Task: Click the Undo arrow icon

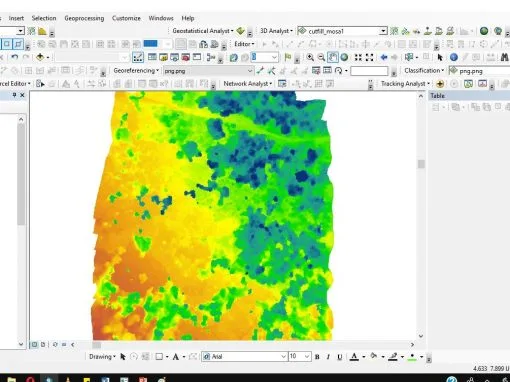Action: (x=14, y=57)
